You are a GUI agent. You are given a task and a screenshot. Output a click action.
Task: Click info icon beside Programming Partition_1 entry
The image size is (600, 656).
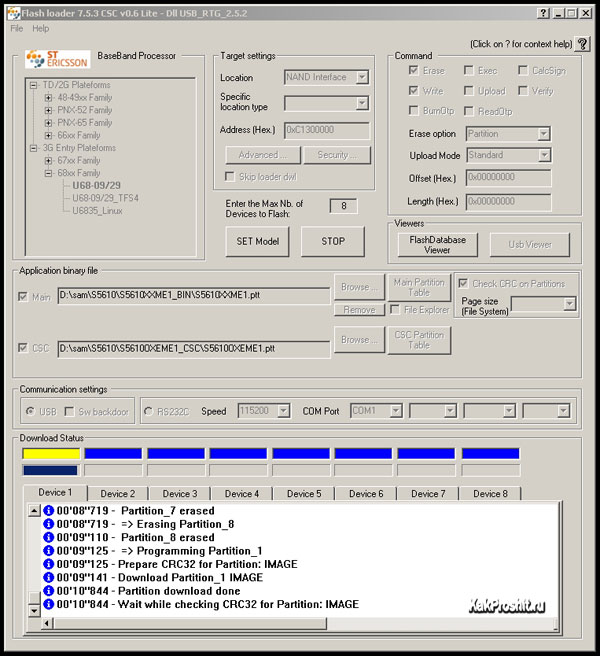(x=48, y=551)
